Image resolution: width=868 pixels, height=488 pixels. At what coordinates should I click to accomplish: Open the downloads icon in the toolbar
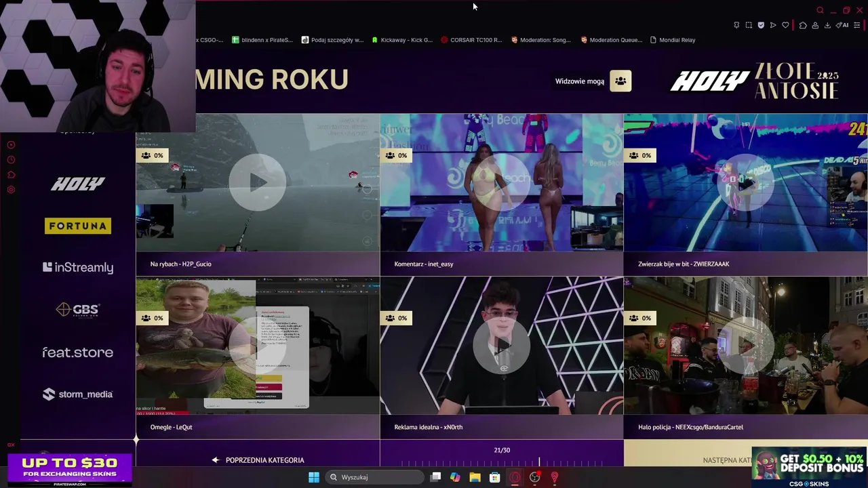827,25
